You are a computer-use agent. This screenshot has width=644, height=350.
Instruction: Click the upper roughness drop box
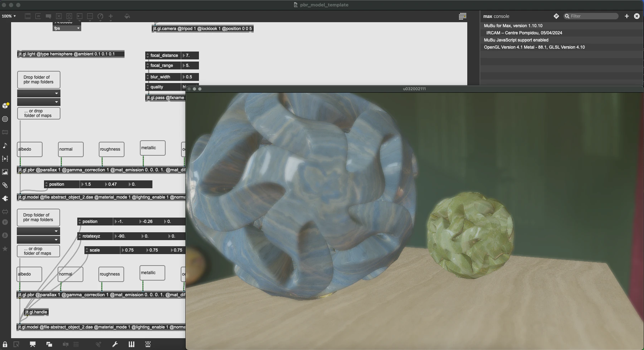coord(112,149)
